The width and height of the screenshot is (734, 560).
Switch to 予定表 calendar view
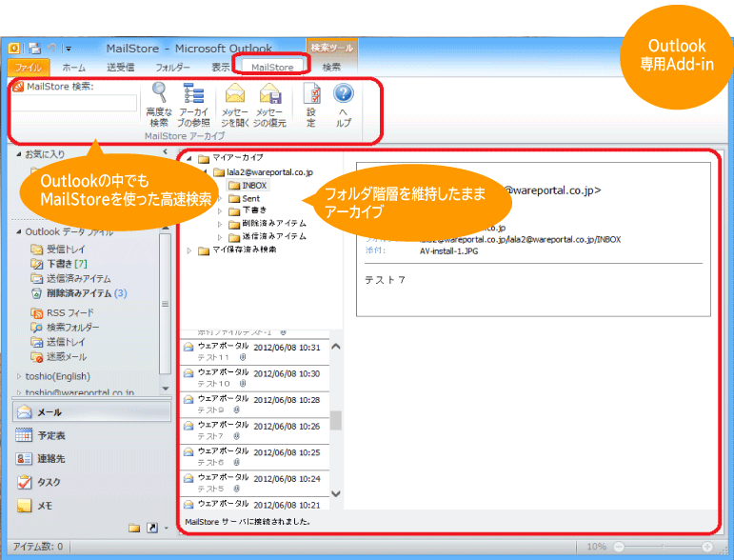tap(91, 435)
